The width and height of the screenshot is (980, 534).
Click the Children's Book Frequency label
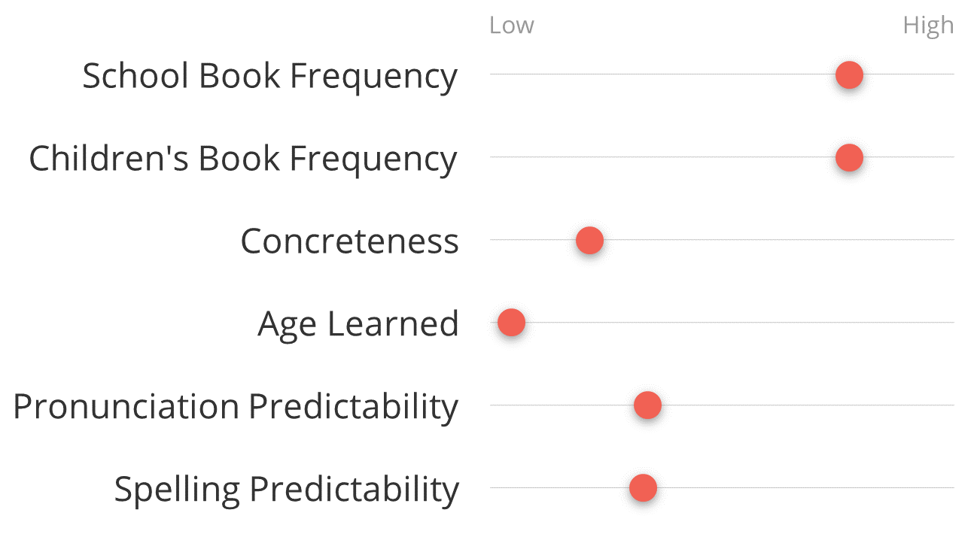(243, 159)
